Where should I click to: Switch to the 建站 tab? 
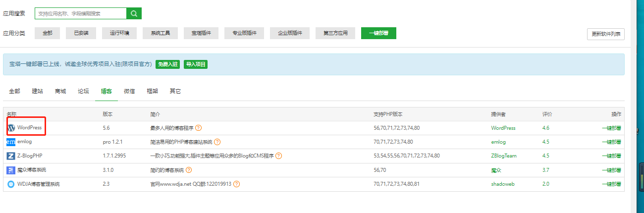point(38,91)
